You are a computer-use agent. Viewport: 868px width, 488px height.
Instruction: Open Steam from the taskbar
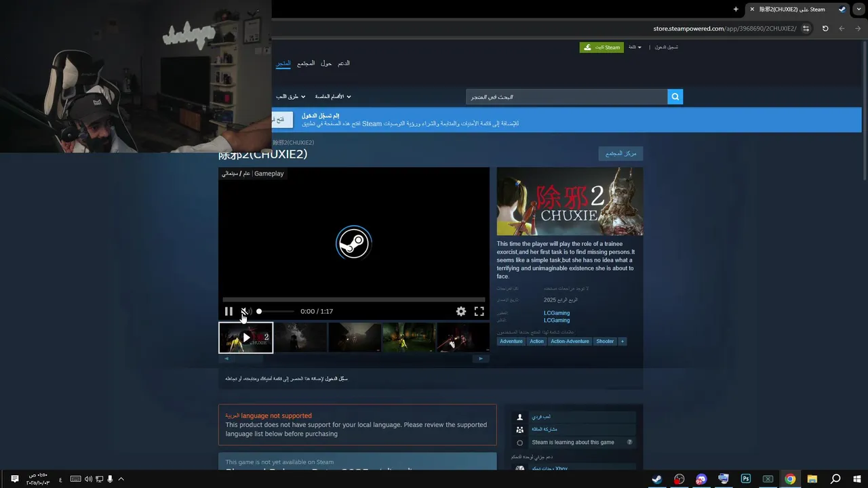click(657, 479)
